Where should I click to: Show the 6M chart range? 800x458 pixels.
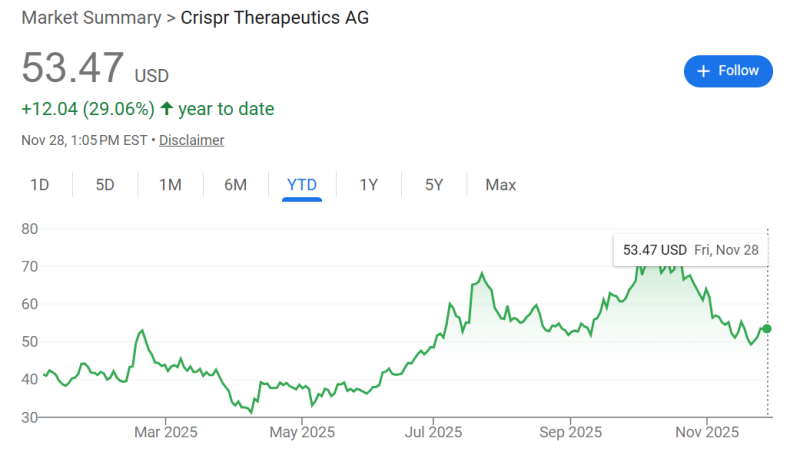pyautogui.click(x=235, y=184)
